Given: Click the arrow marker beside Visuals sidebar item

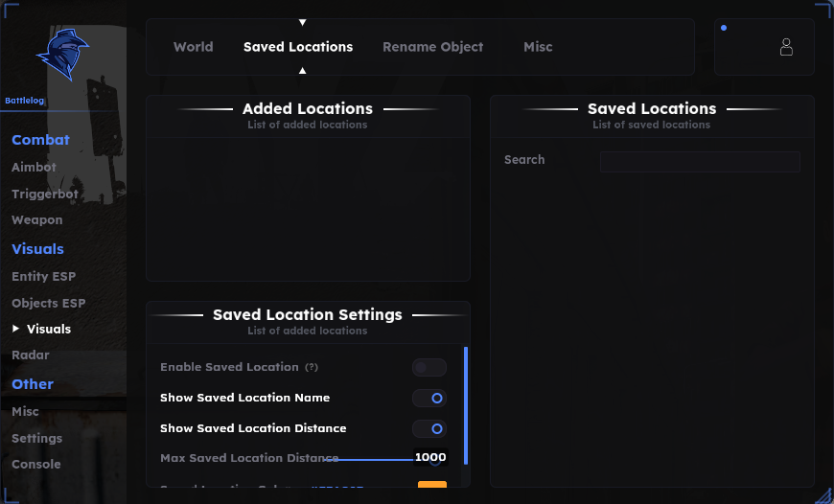Looking at the screenshot, I should coord(16,329).
